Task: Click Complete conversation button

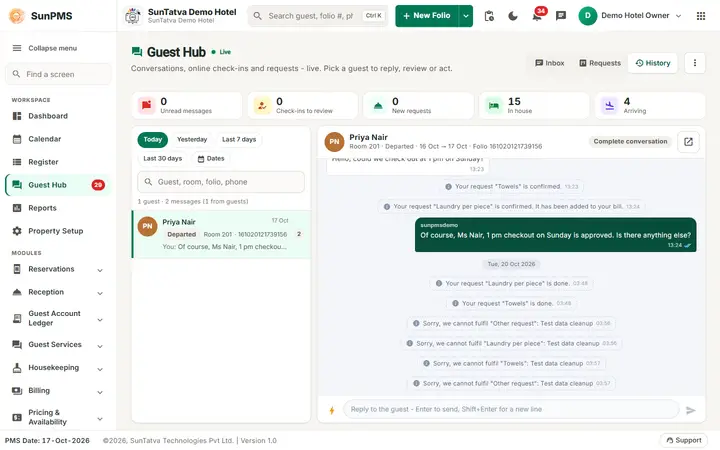Action: point(630,141)
